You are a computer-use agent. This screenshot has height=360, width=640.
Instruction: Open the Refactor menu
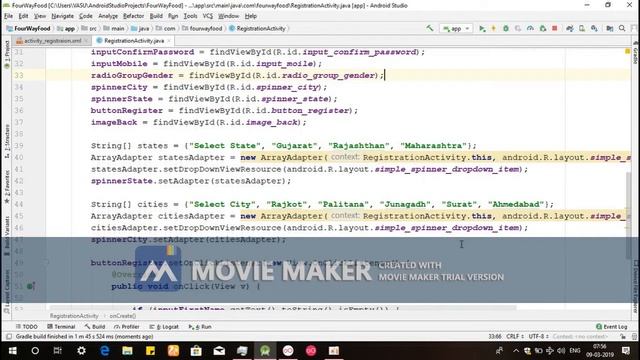click(133, 16)
